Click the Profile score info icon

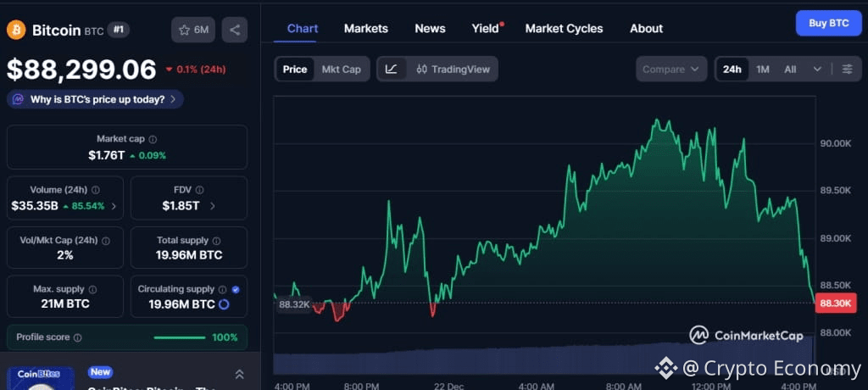[x=78, y=337]
